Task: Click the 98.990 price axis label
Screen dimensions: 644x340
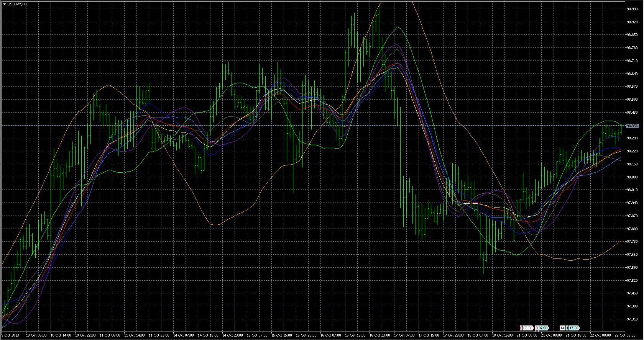Action: 632,9
